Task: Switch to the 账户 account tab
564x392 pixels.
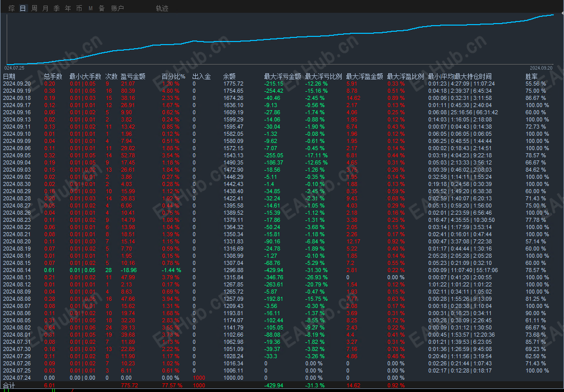Action: [x=118, y=8]
